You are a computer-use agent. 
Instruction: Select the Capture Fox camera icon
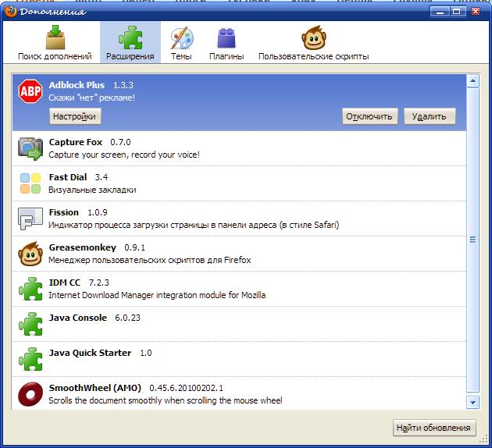tap(30, 148)
